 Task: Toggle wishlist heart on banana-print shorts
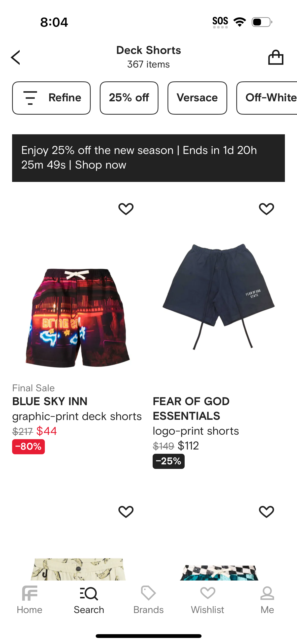coord(126,512)
